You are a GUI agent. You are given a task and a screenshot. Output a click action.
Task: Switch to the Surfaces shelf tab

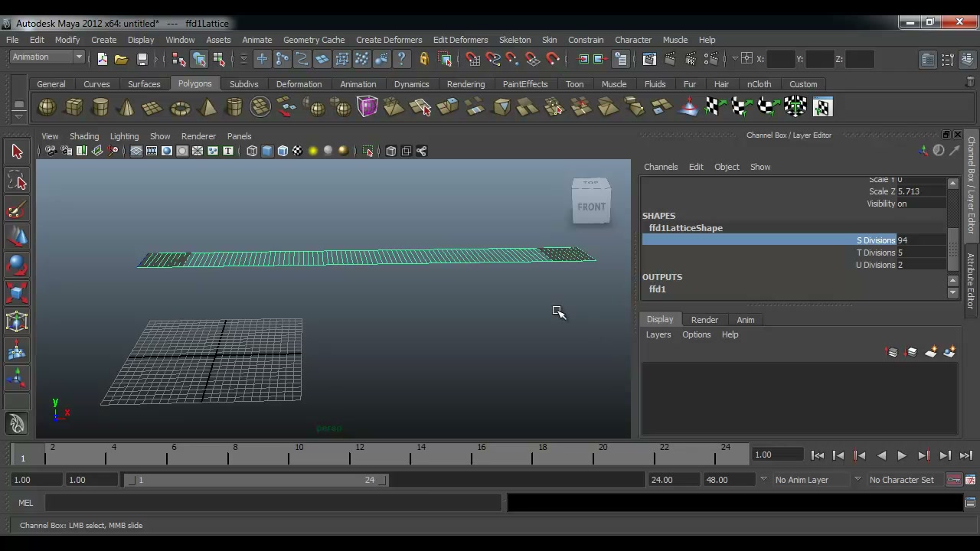(x=144, y=84)
